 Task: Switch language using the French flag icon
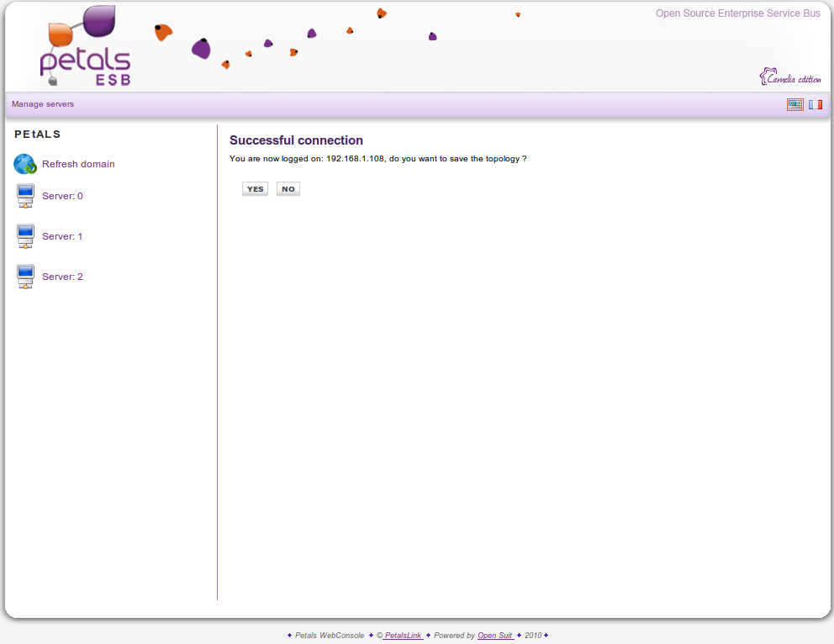[x=816, y=104]
